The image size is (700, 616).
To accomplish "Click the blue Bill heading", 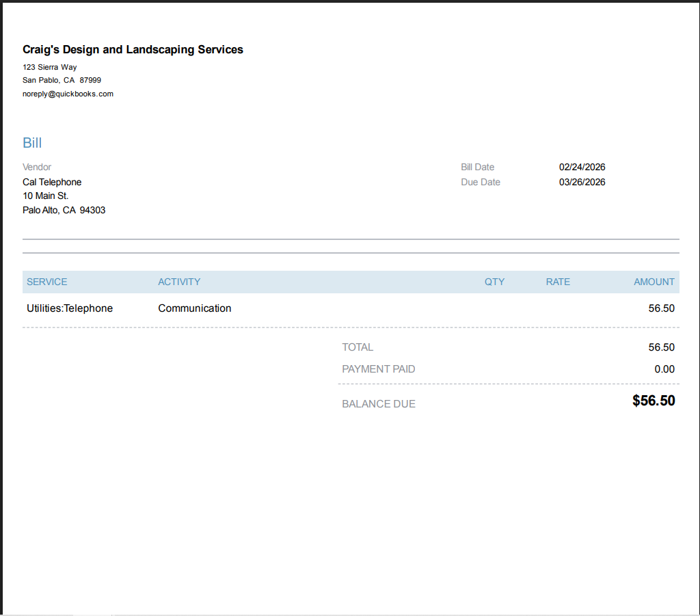I will click(32, 143).
